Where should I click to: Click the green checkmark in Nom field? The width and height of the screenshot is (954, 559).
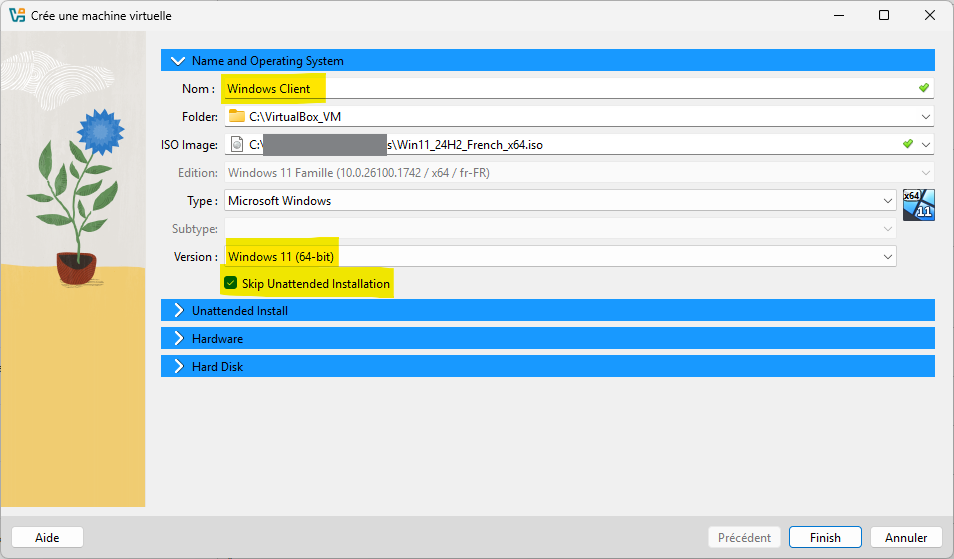tap(924, 88)
